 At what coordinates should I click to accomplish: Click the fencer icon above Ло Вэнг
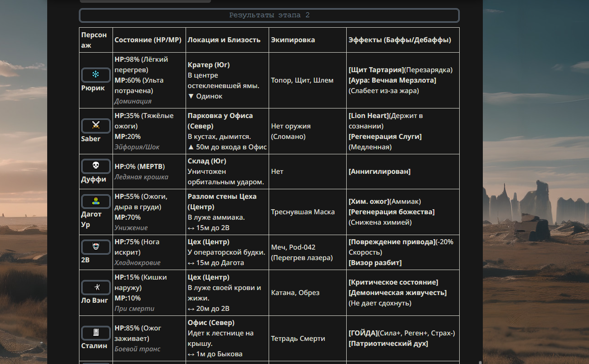click(96, 287)
